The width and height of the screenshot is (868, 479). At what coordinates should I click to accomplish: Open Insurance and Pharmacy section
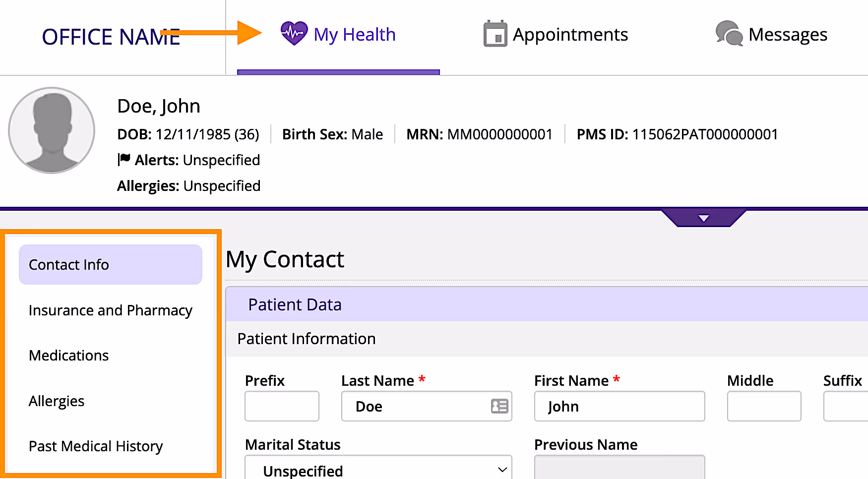point(111,310)
